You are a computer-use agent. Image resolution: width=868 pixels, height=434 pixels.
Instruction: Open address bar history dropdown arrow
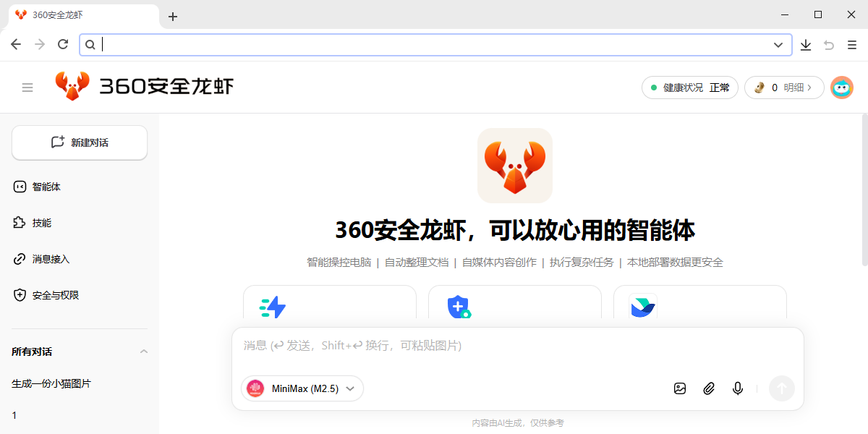coord(778,45)
